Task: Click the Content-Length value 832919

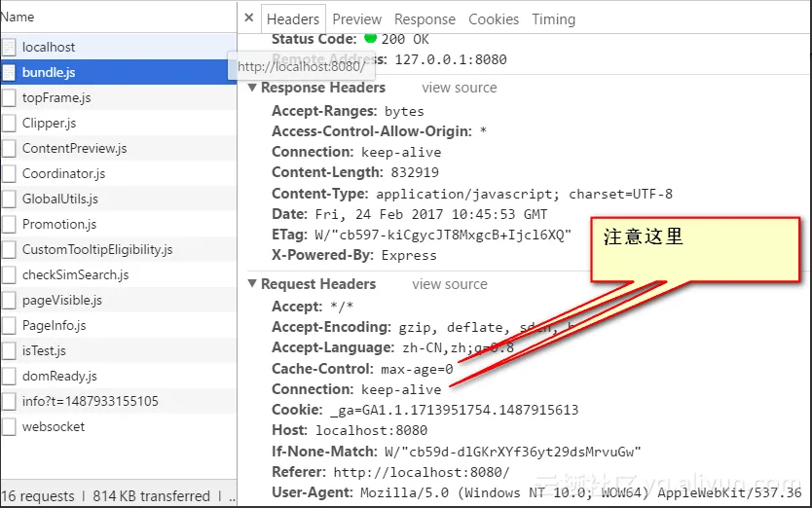Action: tap(415, 172)
